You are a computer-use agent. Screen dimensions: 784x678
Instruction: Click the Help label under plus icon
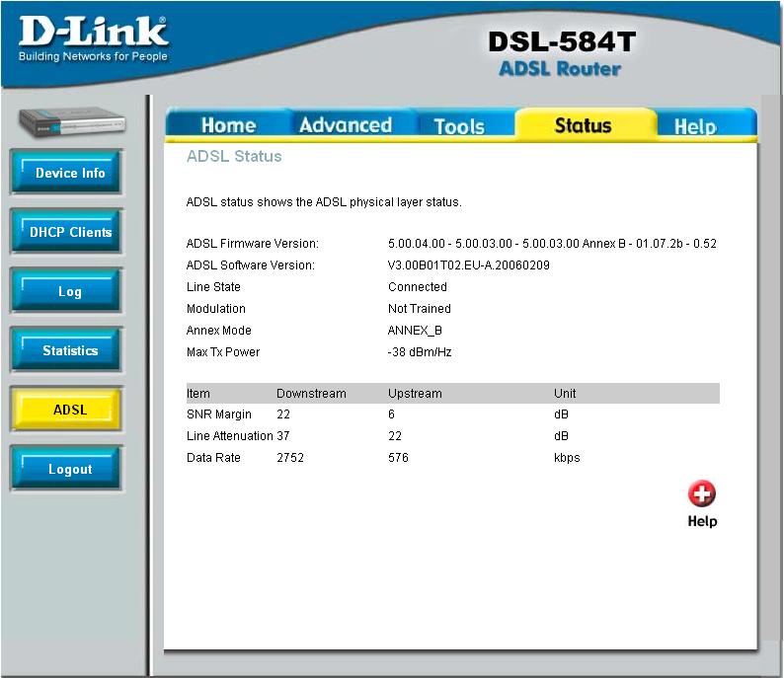702,521
